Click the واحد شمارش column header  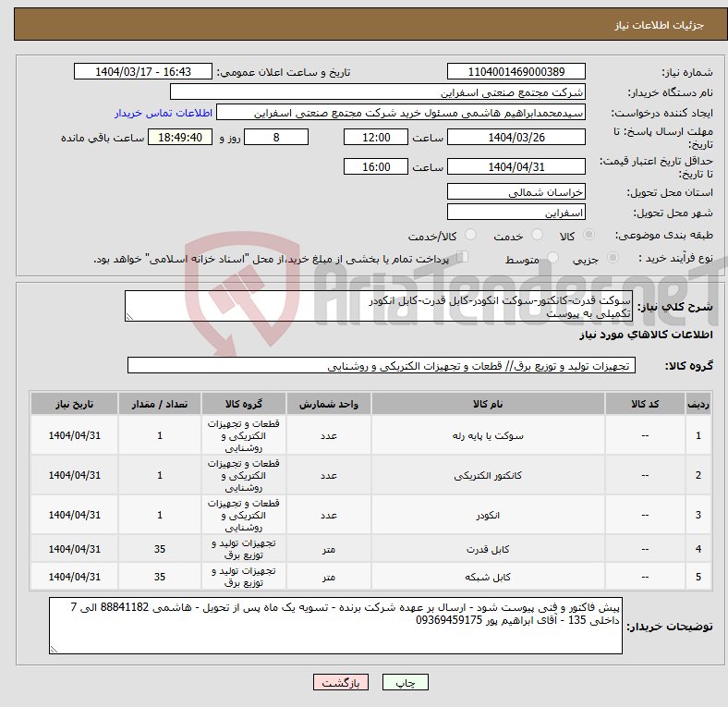[329, 404]
